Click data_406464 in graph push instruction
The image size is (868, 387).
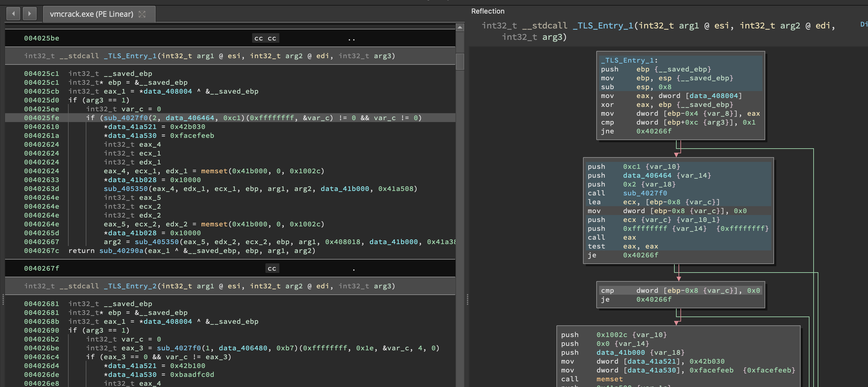647,175
